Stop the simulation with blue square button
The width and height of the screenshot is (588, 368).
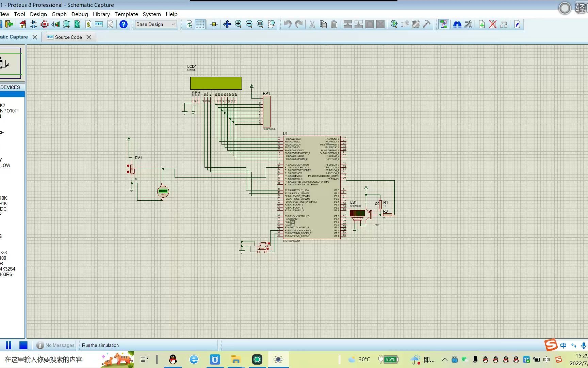coord(23,345)
